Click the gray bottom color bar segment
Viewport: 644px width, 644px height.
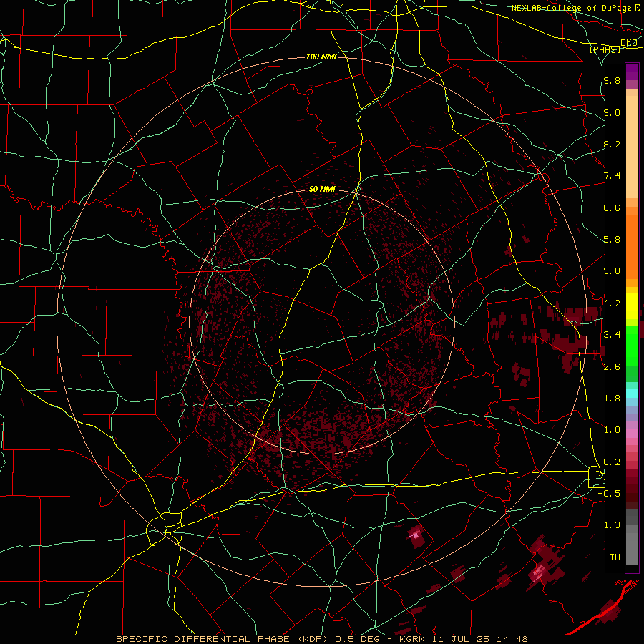click(x=632, y=544)
